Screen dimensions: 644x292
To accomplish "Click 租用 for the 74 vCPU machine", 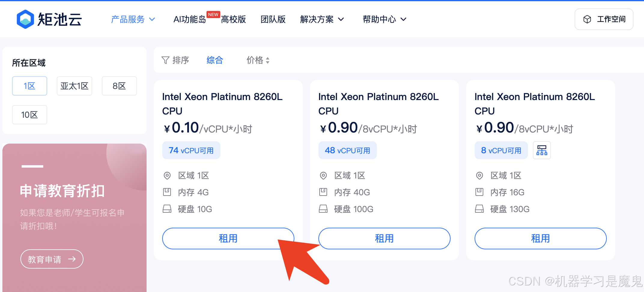I will 228,239.
